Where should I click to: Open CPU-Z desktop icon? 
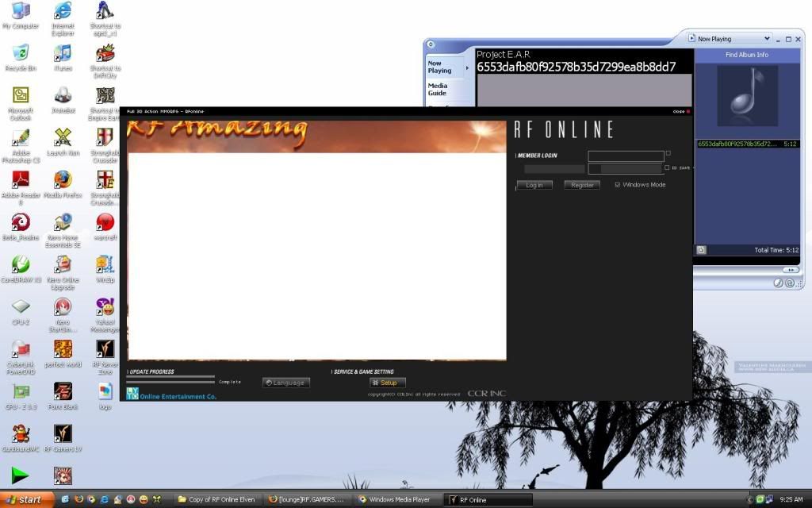(x=21, y=311)
